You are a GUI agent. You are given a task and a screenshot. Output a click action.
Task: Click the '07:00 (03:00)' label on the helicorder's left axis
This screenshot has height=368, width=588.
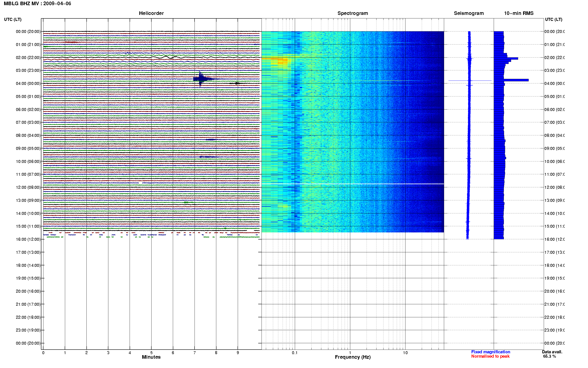tap(28, 122)
